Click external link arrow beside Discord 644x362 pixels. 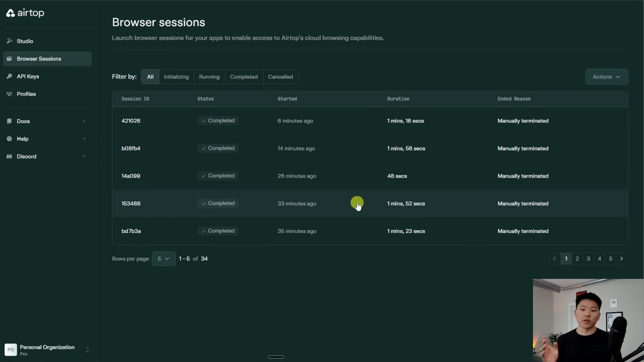coord(84,157)
